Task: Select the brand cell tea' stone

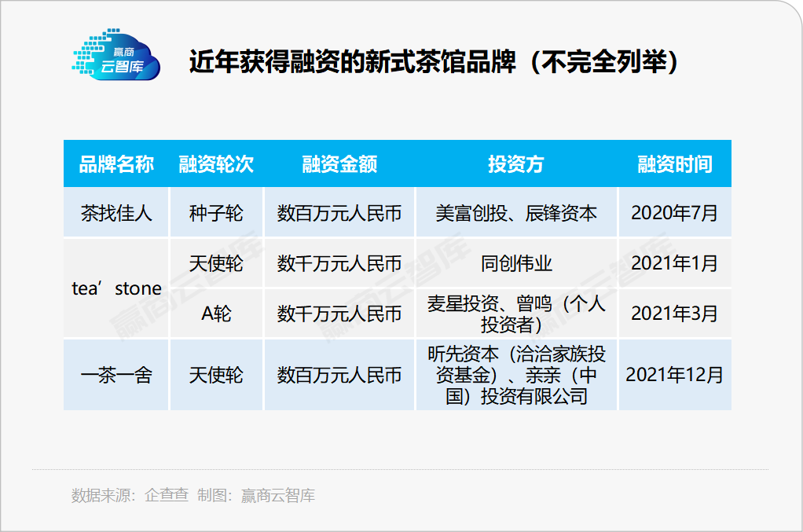Action: pyautogui.click(x=116, y=288)
